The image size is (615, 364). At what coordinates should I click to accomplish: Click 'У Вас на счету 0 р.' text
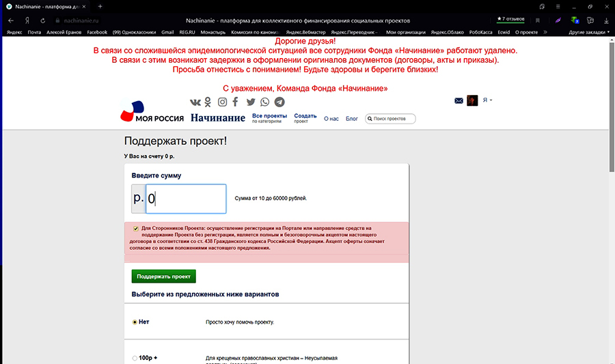[x=149, y=156]
